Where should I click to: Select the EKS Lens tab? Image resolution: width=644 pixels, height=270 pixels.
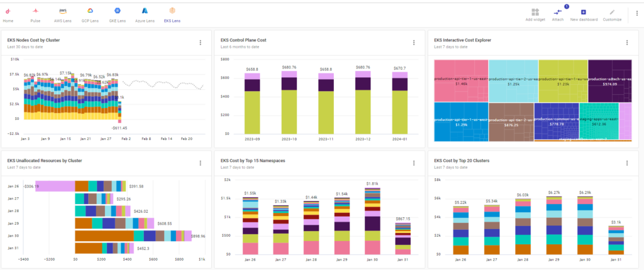click(x=172, y=12)
